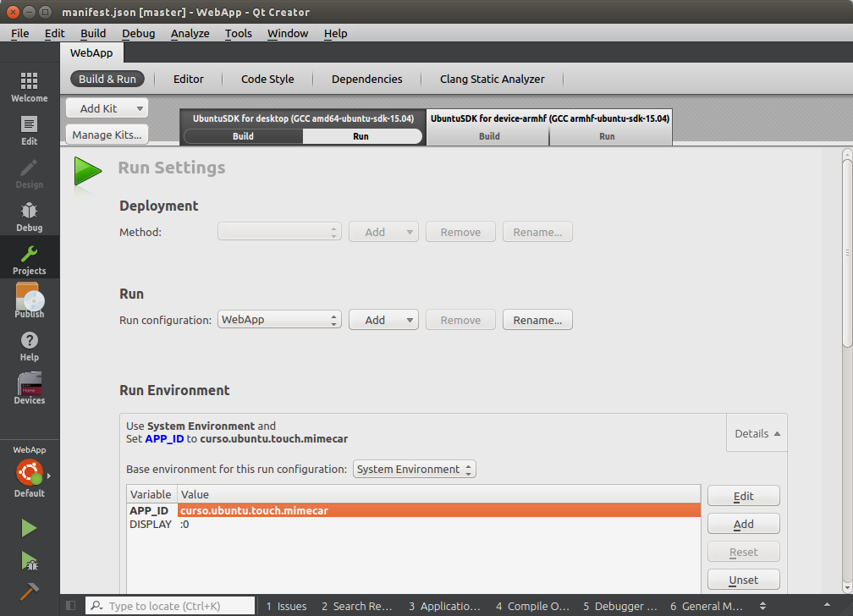Click the Manage Kits button
This screenshot has width=853, height=616.
pyautogui.click(x=107, y=135)
